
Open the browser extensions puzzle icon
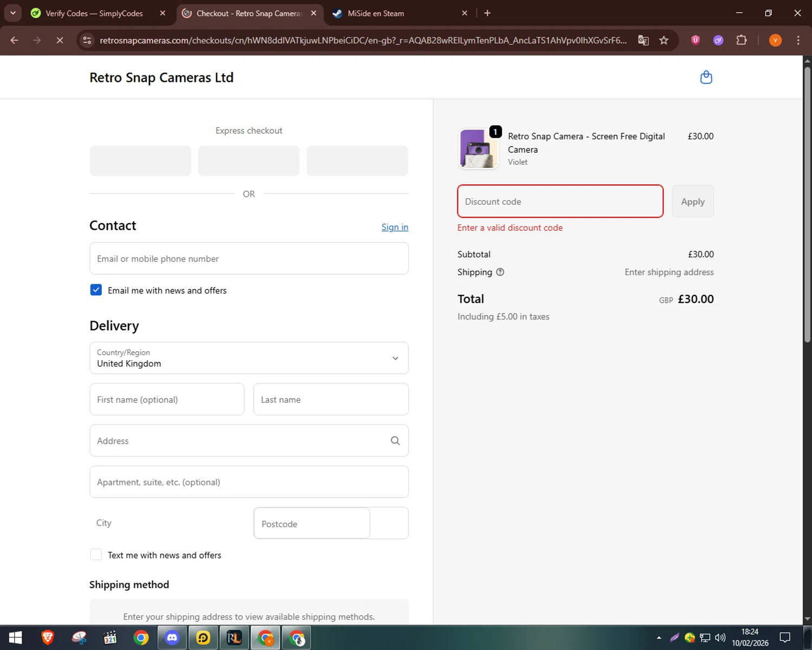742,41
